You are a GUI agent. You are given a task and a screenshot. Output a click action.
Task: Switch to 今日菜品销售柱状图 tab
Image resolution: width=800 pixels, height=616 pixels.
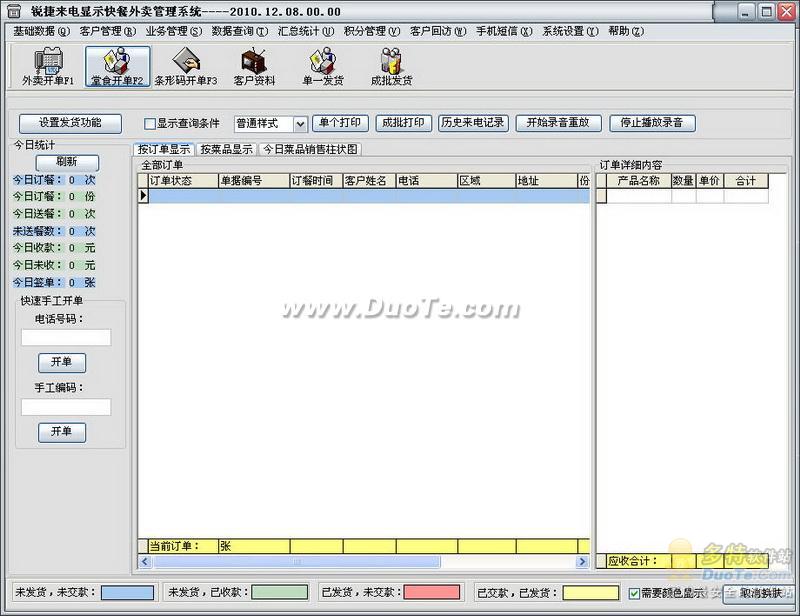pyautogui.click(x=310, y=149)
